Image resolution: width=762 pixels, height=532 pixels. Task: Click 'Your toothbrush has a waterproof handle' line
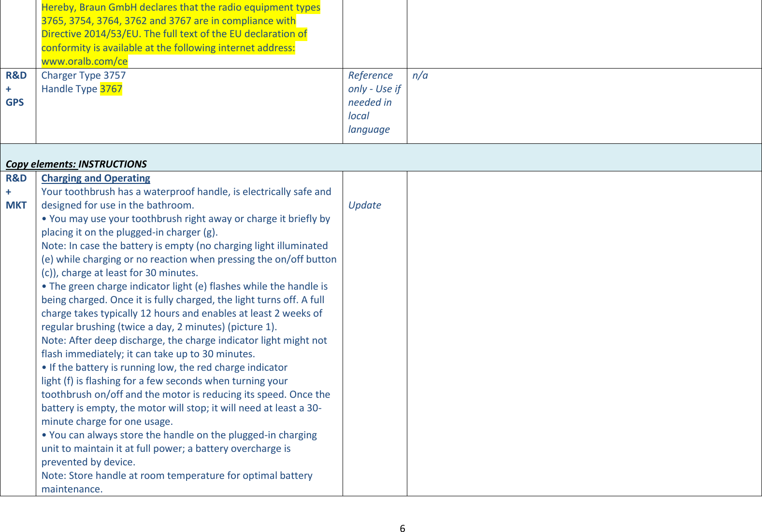(x=187, y=192)
